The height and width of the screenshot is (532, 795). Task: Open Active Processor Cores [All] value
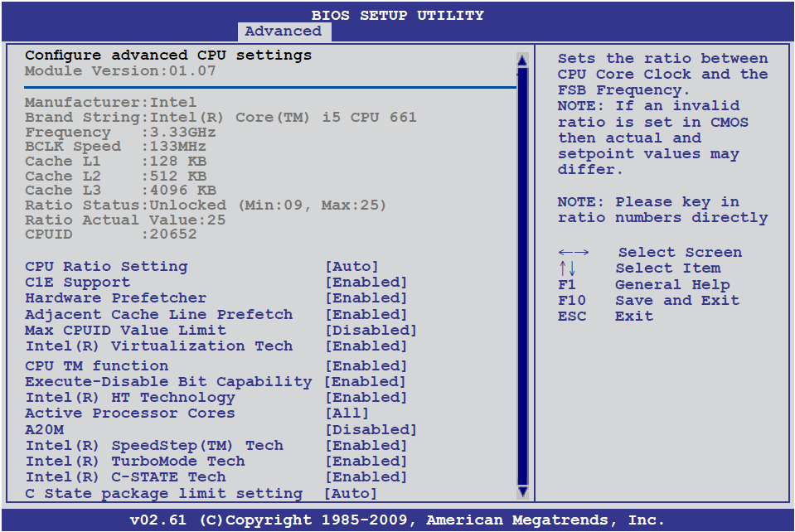(347, 414)
